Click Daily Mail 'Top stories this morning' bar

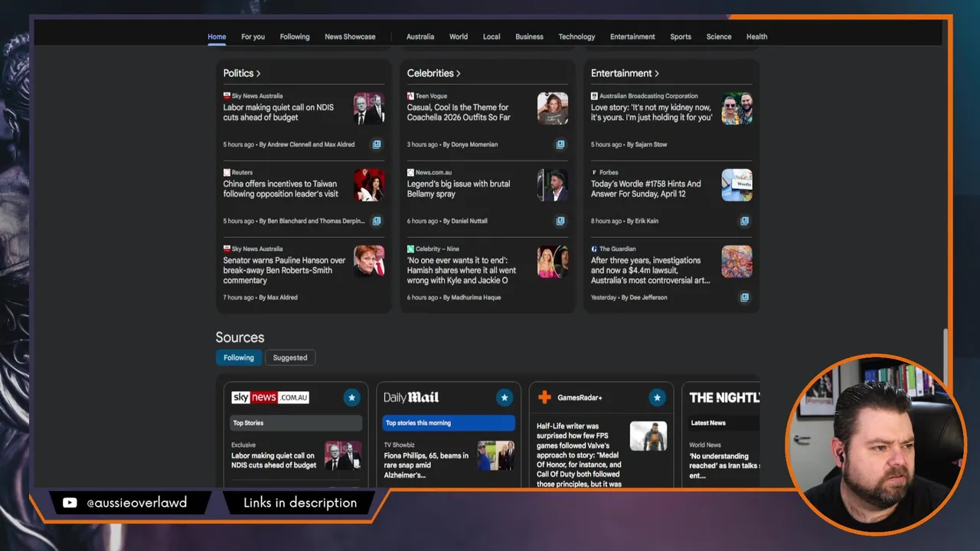click(449, 422)
